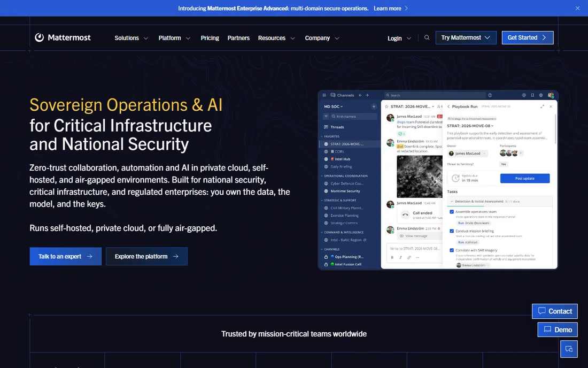Open the settings gear in preview top bar
This screenshot has width=588, height=368.
541,95
